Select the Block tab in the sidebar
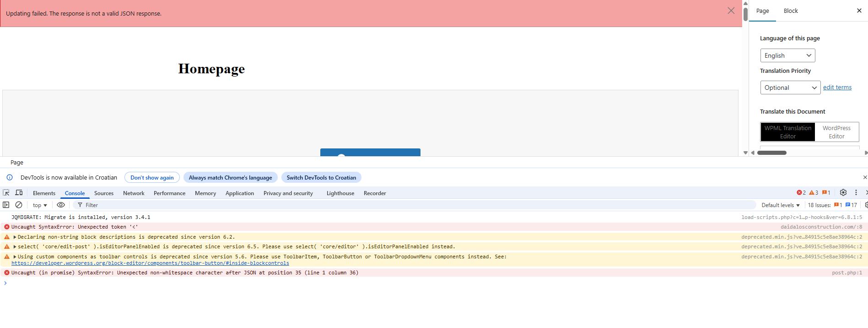Screen dimensions: 868x328 [791, 11]
